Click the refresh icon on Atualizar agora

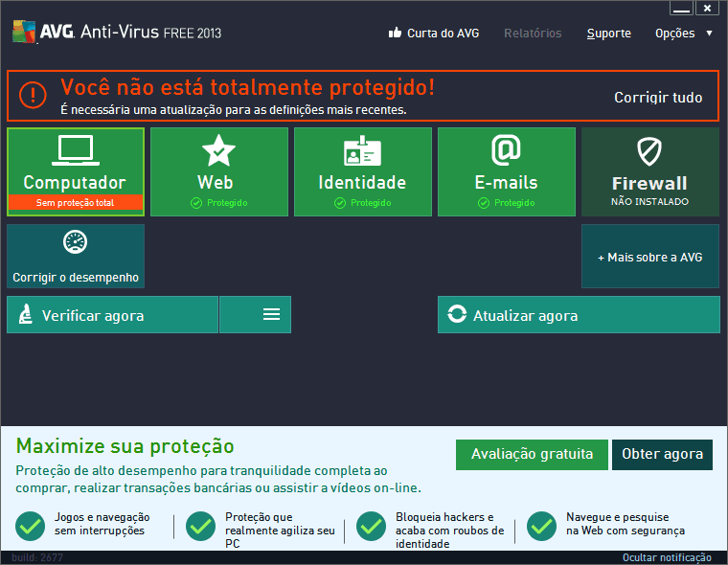point(457,314)
